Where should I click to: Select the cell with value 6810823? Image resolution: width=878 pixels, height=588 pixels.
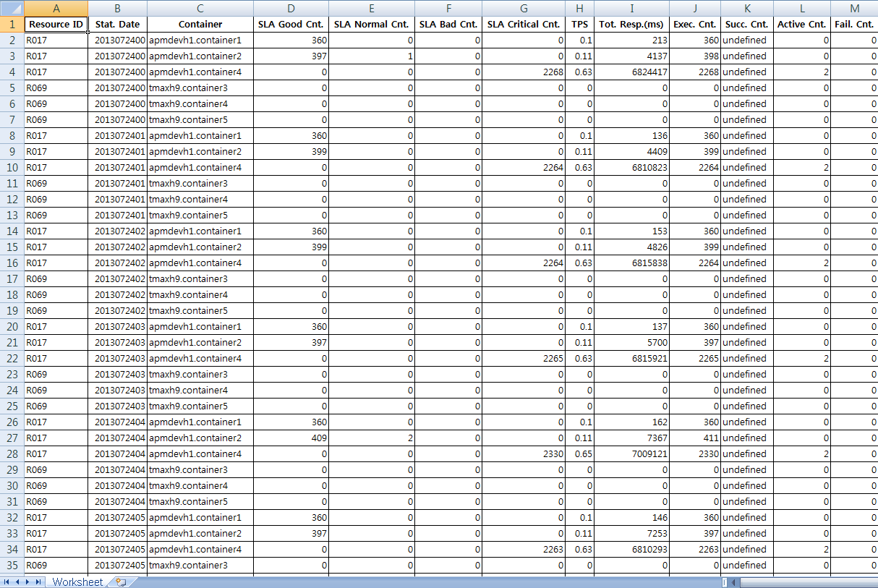632,167
